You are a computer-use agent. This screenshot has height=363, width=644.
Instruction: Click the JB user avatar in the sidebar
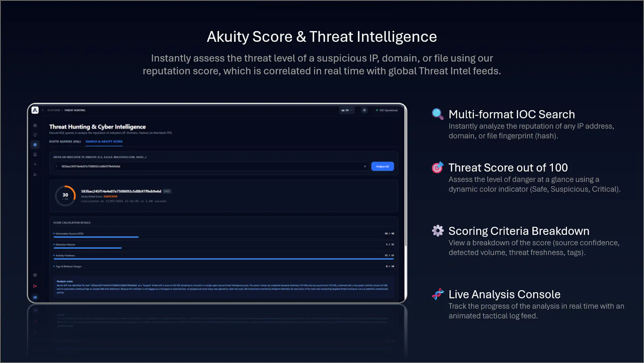(35, 297)
